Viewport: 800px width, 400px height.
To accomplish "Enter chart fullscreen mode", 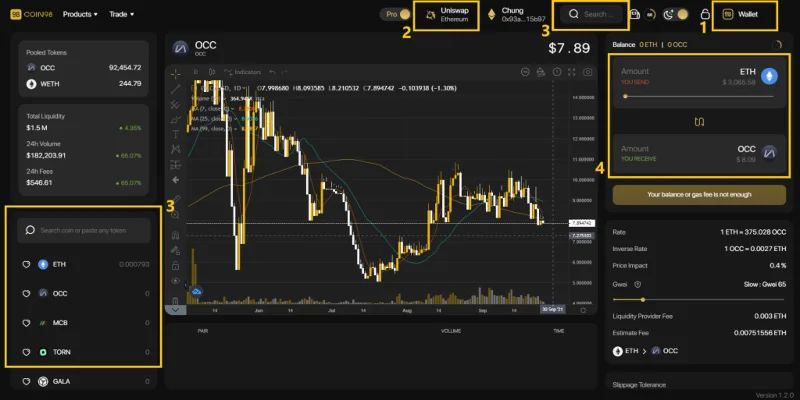I will (x=571, y=72).
